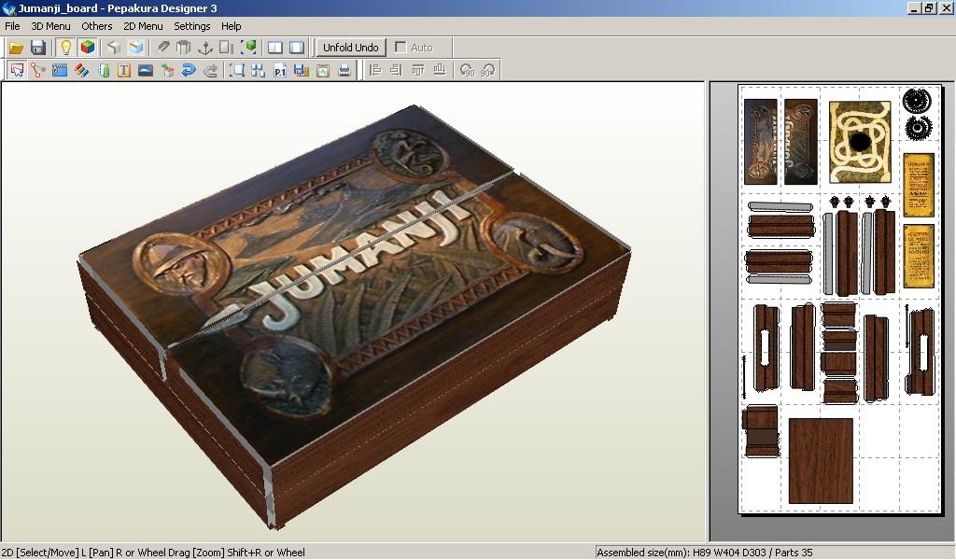The image size is (956, 560).
Task: Open the green cube dropdown tool
Action: (x=248, y=48)
